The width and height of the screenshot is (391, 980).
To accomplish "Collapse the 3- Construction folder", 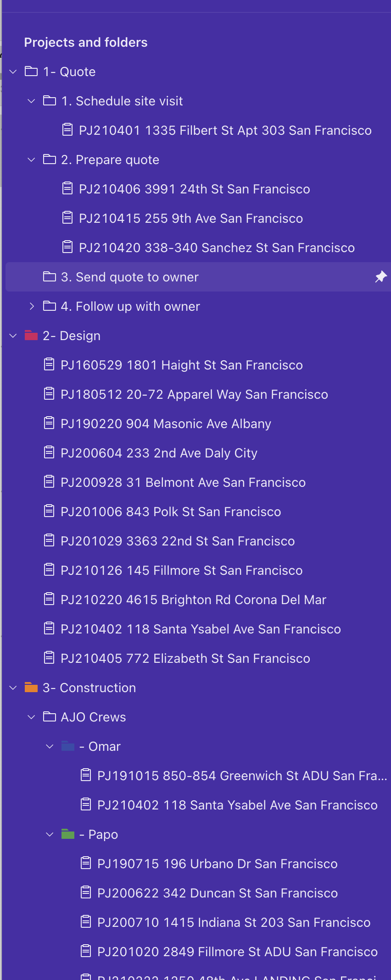I will coord(13,688).
